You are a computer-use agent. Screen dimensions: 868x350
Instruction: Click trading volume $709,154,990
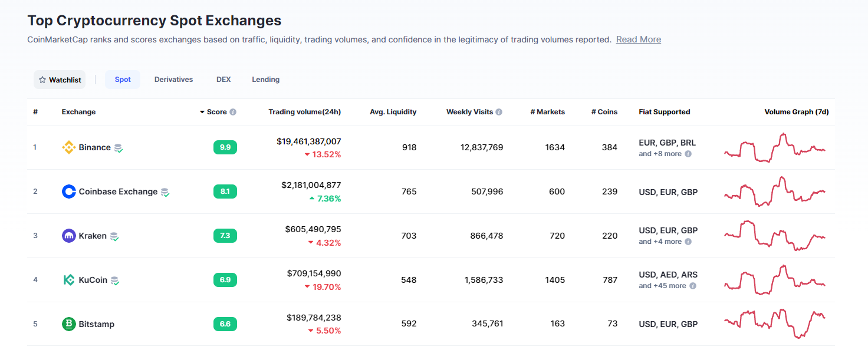pyautogui.click(x=314, y=273)
